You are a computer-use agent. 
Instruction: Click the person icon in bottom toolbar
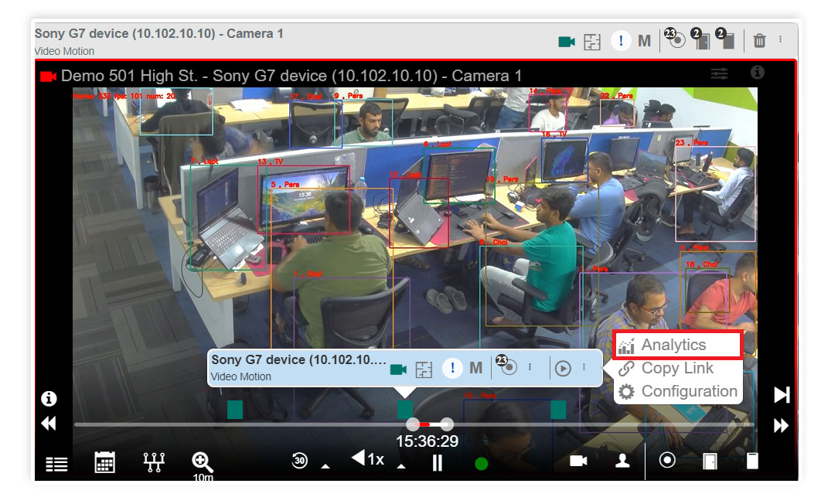tap(622, 461)
